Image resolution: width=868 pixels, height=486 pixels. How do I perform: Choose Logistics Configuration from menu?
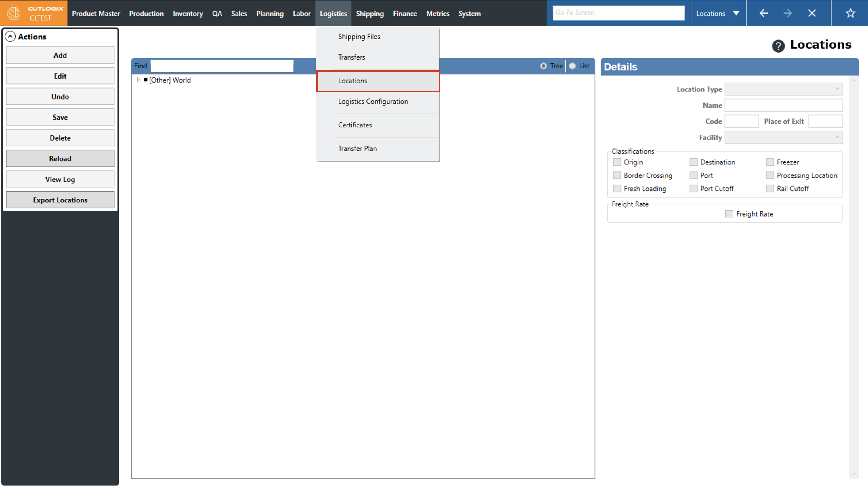pyautogui.click(x=373, y=102)
